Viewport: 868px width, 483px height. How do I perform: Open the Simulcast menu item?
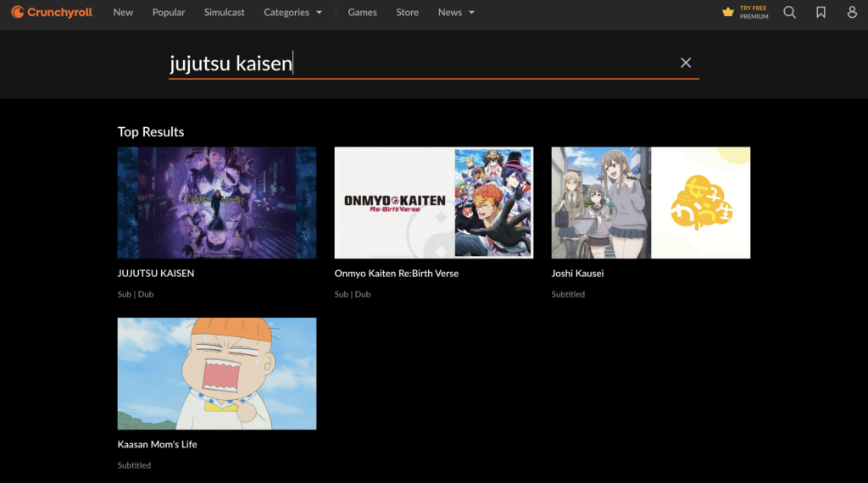tap(224, 12)
